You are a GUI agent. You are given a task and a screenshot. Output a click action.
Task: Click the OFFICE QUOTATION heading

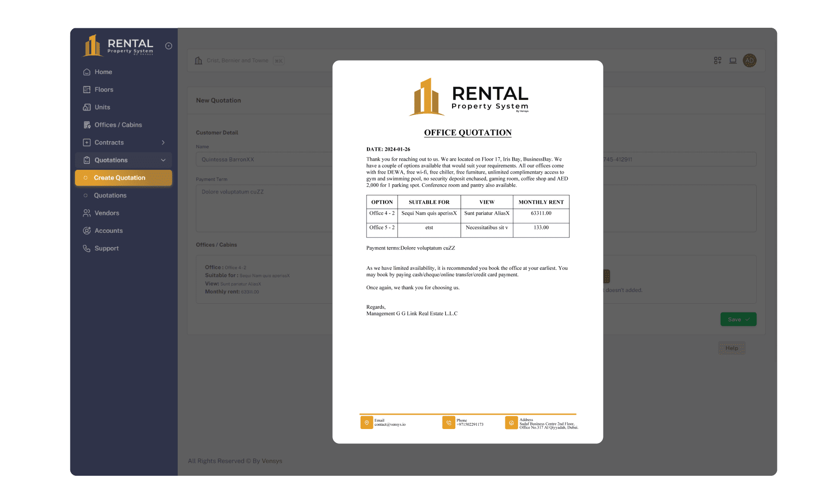click(468, 133)
